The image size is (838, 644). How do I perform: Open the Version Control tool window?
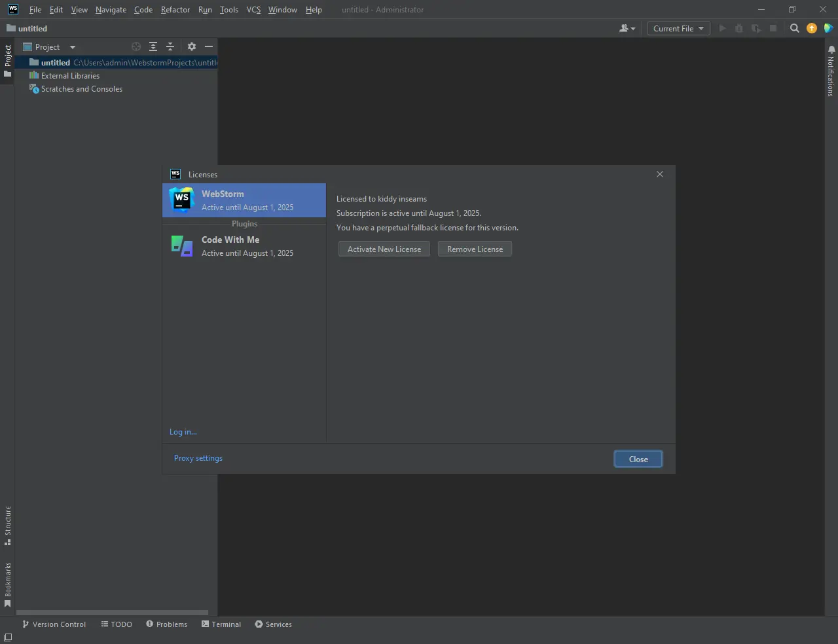coord(54,624)
